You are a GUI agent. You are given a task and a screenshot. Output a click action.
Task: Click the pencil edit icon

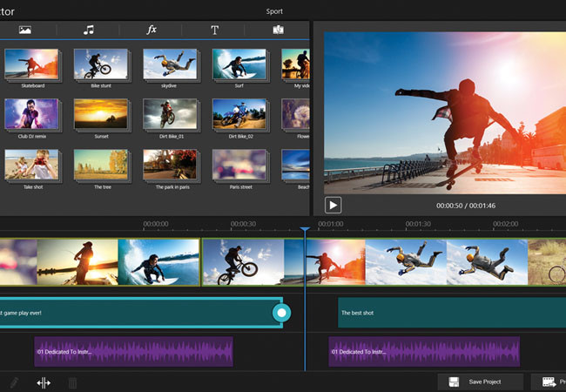[x=14, y=382]
